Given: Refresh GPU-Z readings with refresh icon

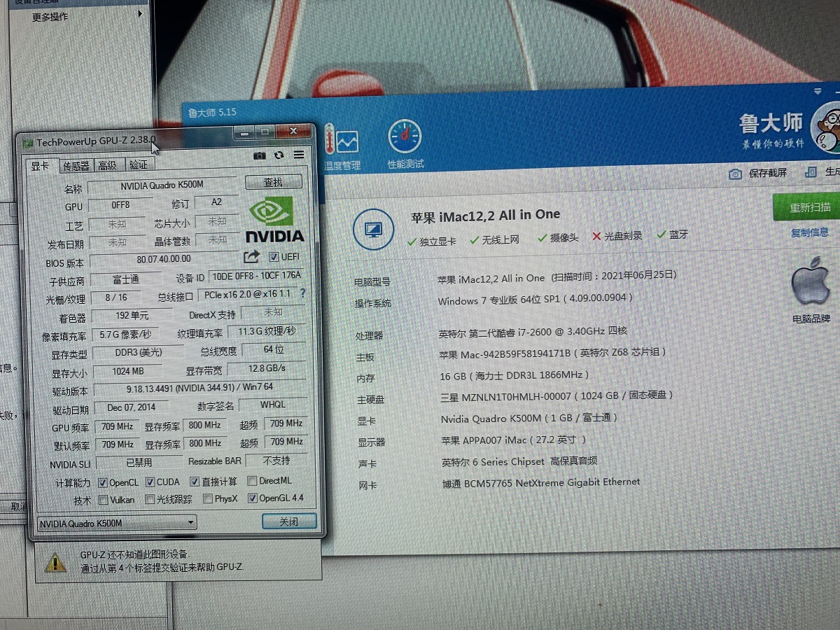Looking at the screenshot, I should coord(279,155).
